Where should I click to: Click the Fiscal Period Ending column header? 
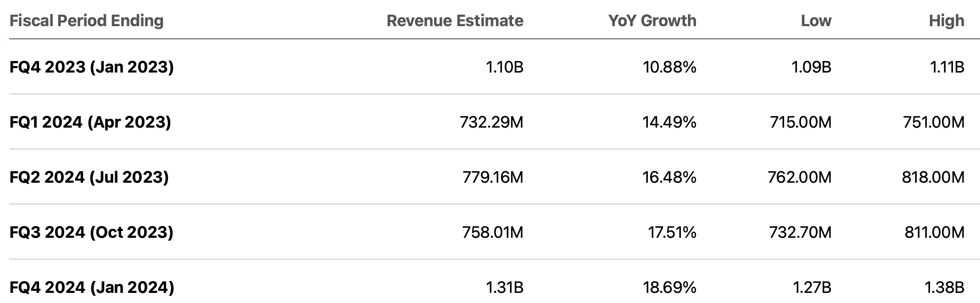tap(86, 21)
